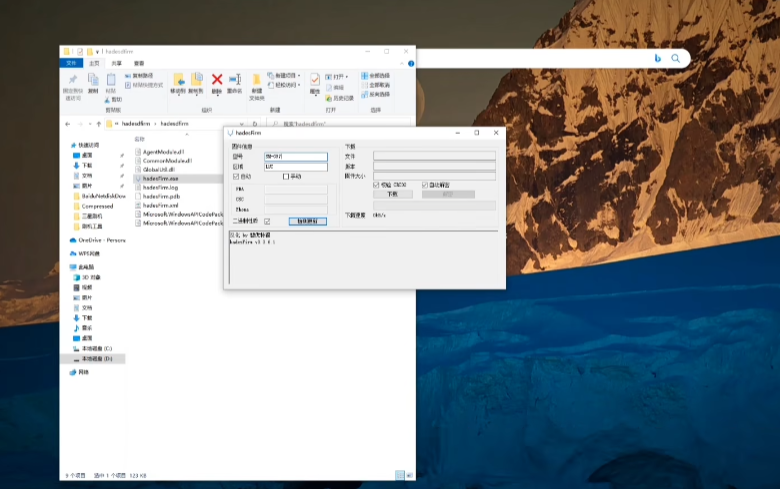Click the blue help question mark icon
This screenshot has height=489, width=780.
click(411, 64)
